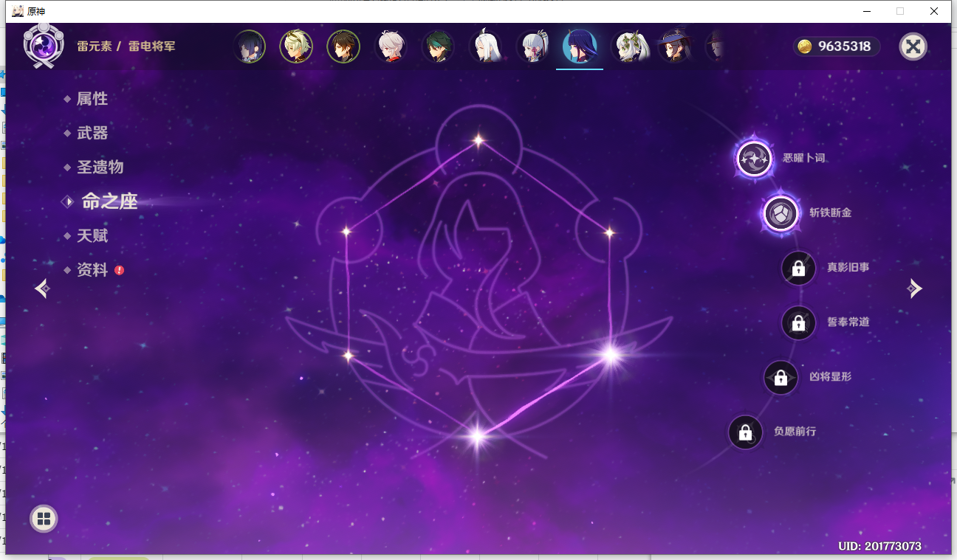Click the topmost star in the constellation

click(478, 139)
